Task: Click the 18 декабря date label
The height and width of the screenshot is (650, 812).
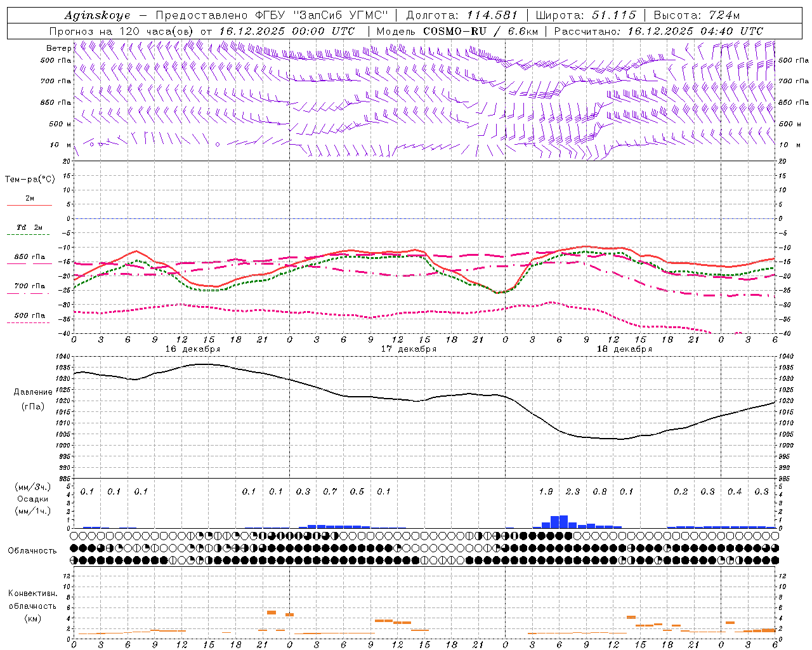Action: pyautogui.click(x=624, y=349)
